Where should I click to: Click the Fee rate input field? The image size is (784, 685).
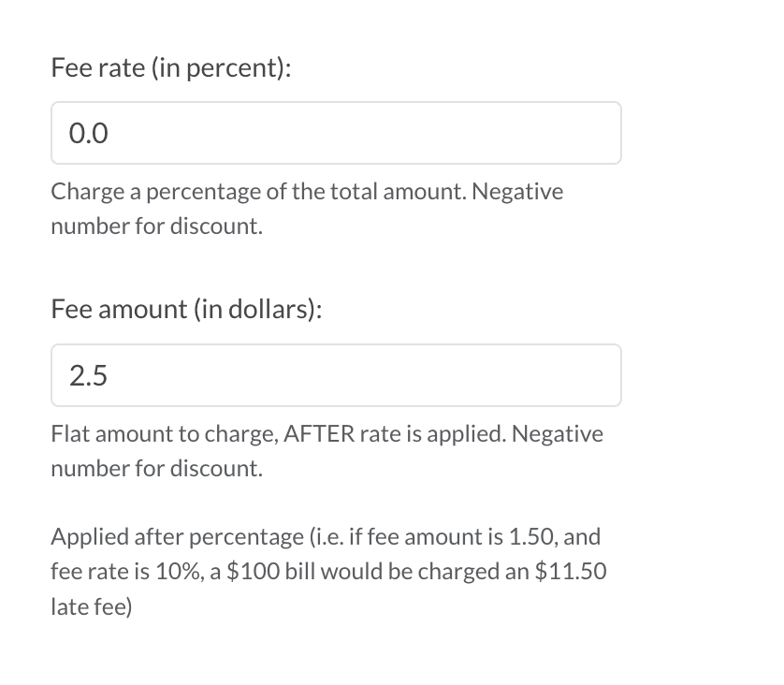pyautogui.click(x=336, y=133)
